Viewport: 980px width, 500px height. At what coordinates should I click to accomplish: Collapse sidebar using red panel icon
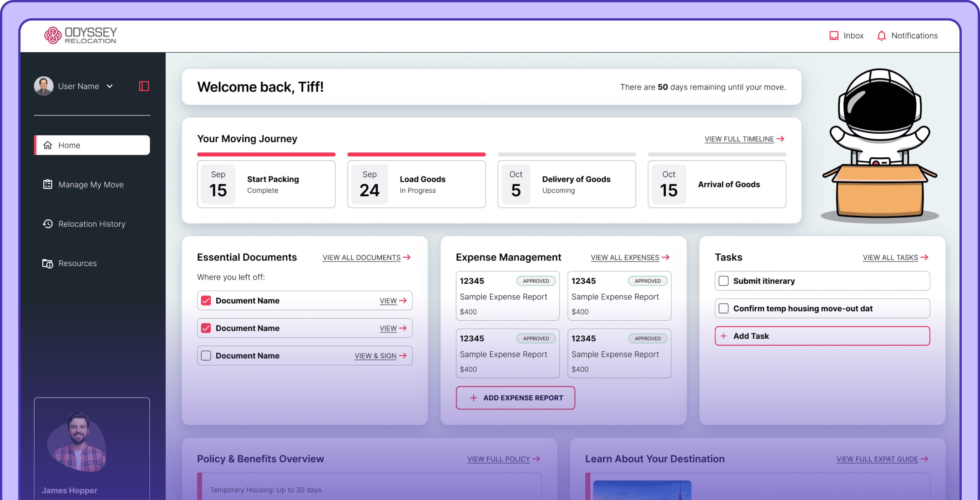144,86
